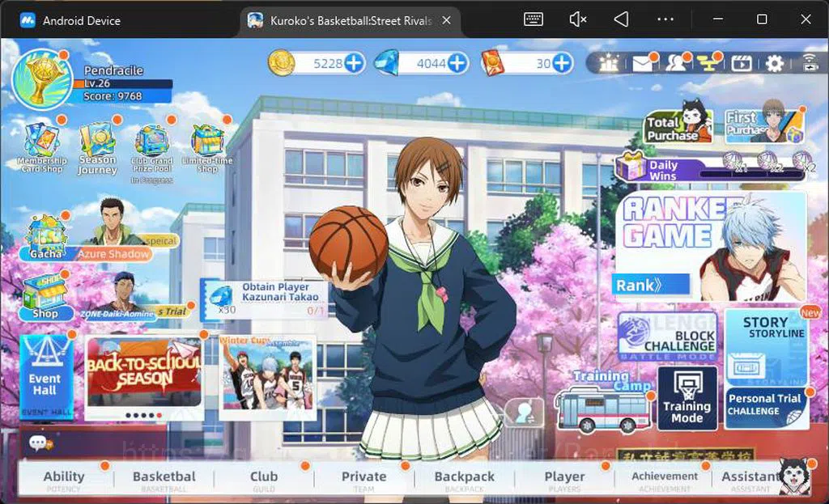Add red tickets with plus button

coord(562,63)
